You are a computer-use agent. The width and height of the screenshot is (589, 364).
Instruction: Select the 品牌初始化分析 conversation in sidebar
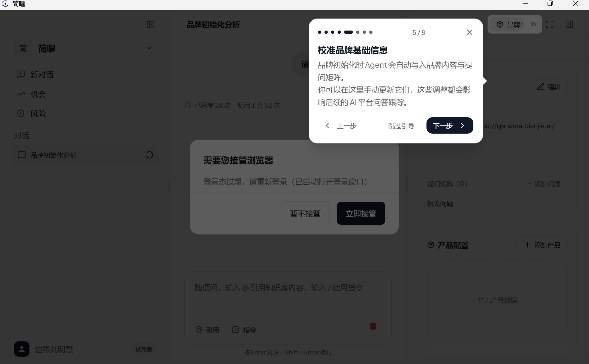[x=85, y=155]
